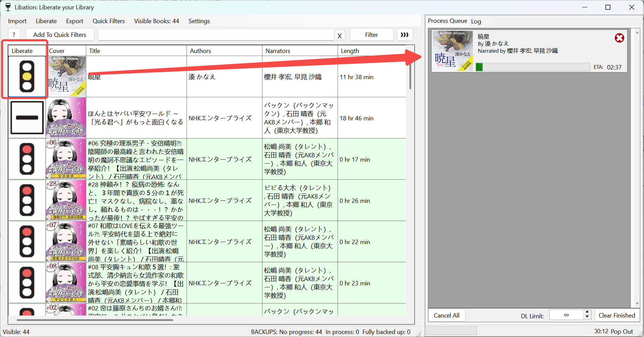Select author cell 湊 かなえ
The image size is (644, 337).
(224, 77)
